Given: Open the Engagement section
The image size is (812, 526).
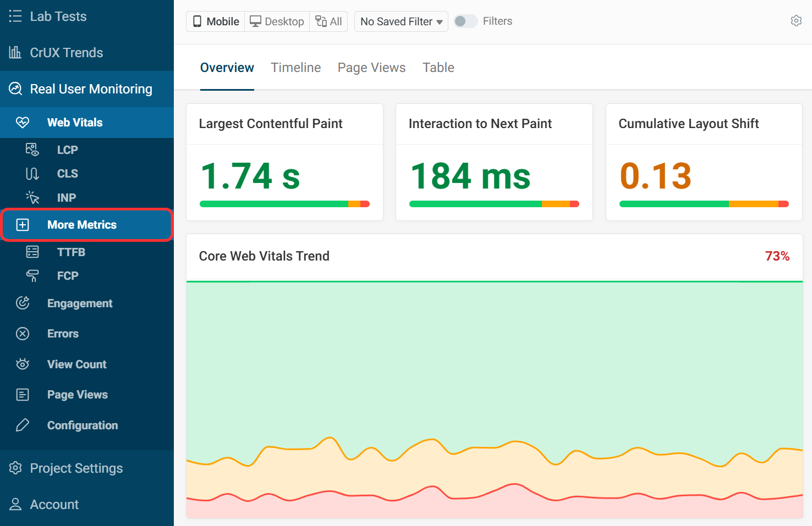Looking at the screenshot, I should [x=79, y=303].
